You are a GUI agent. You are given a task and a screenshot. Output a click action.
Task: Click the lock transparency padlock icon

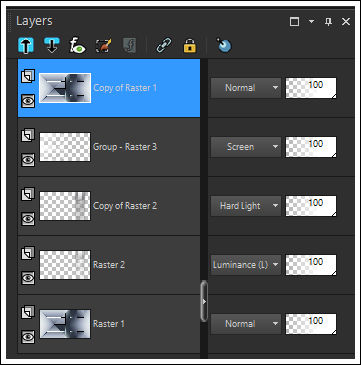tap(190, 46)
